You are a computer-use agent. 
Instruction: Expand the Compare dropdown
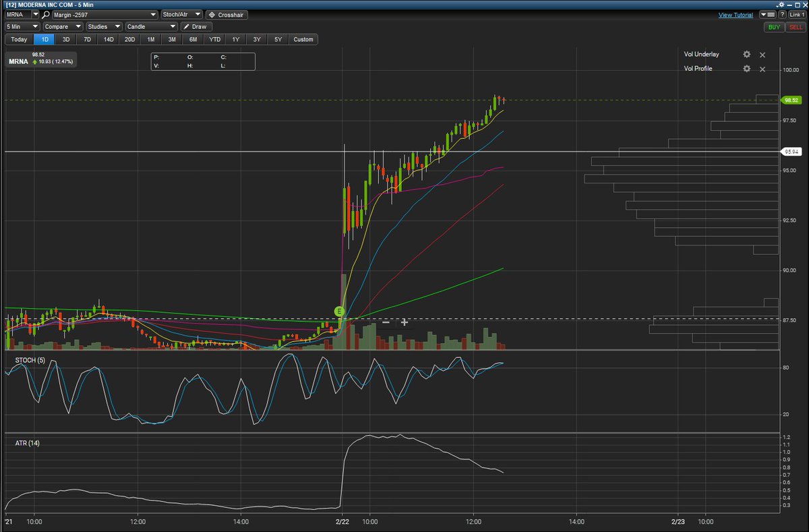coord(63,27)
